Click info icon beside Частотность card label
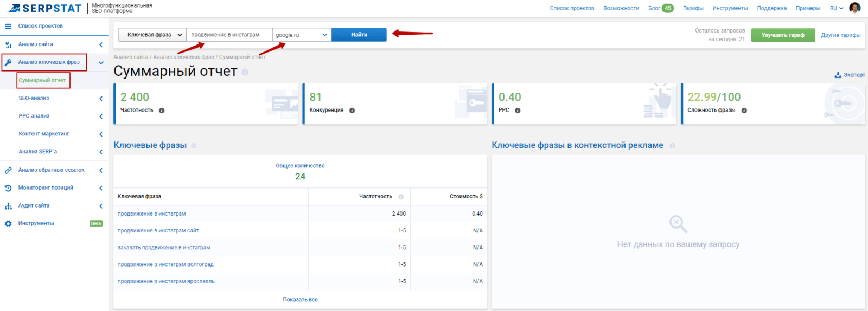868x311 pixels. 162,111
